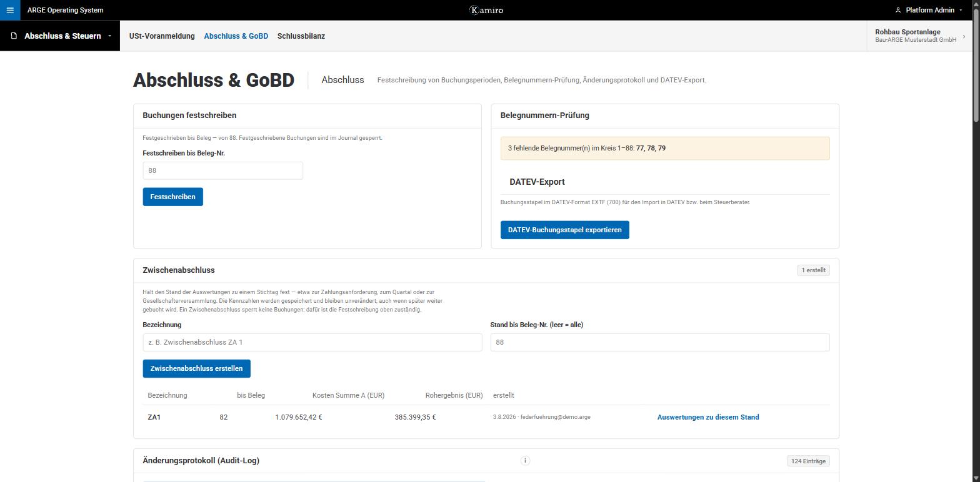Open the Abschluss & Steuern module dropdown
Screen dimensions: 980x482
coord(60,36)
